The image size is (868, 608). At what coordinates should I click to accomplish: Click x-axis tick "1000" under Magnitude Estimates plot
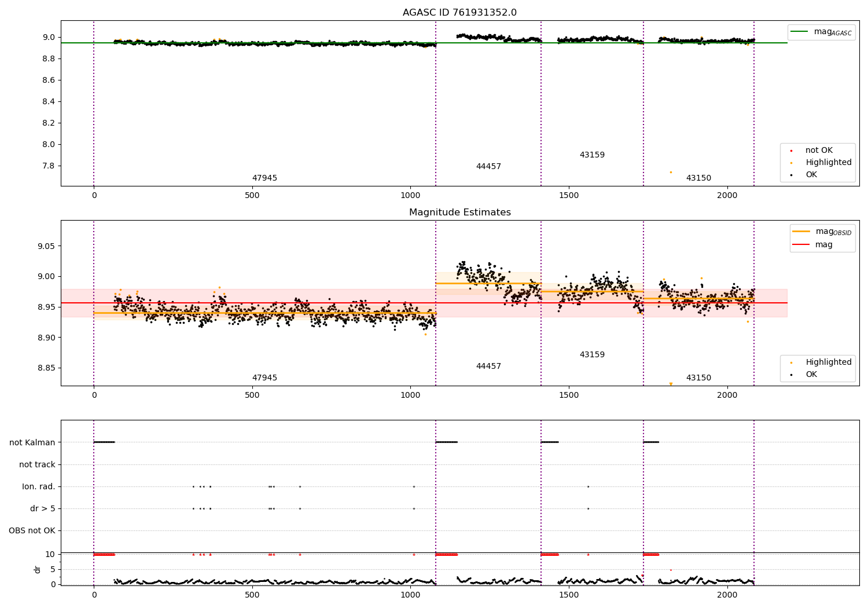[x=410, y=395]
